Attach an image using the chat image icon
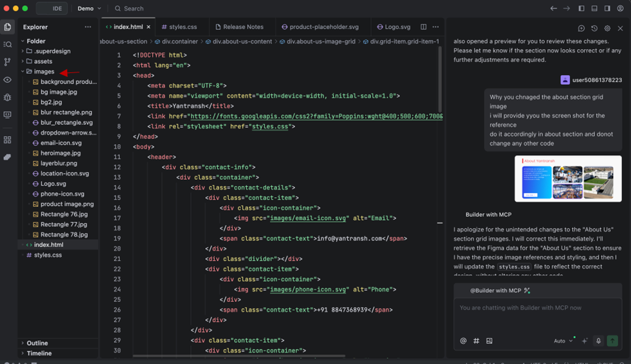 point(489,341)
